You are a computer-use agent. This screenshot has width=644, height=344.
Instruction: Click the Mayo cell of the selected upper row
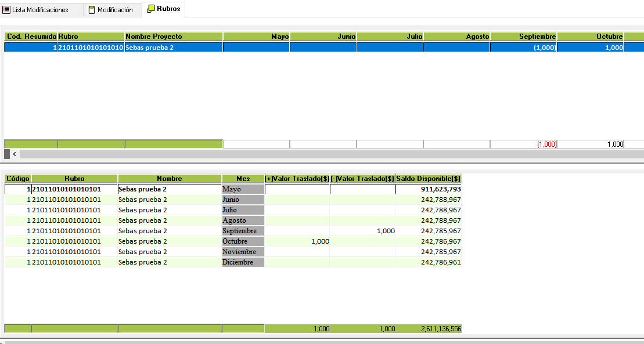pos(256,48)
